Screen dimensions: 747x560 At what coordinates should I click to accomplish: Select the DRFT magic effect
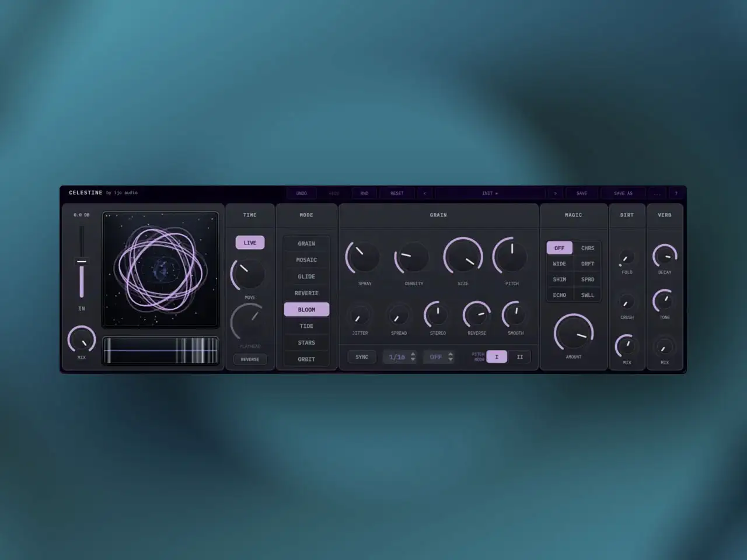(588, 264)
